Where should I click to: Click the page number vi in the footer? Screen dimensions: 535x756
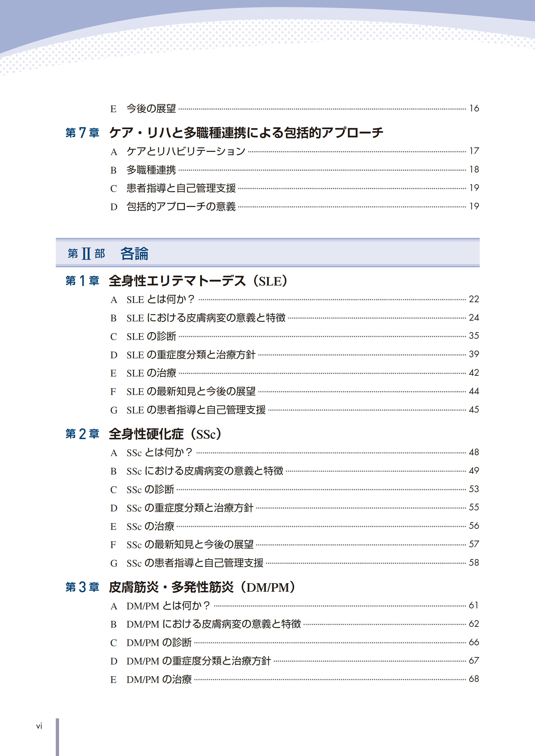pyautogui.click(x=39, y=726)
